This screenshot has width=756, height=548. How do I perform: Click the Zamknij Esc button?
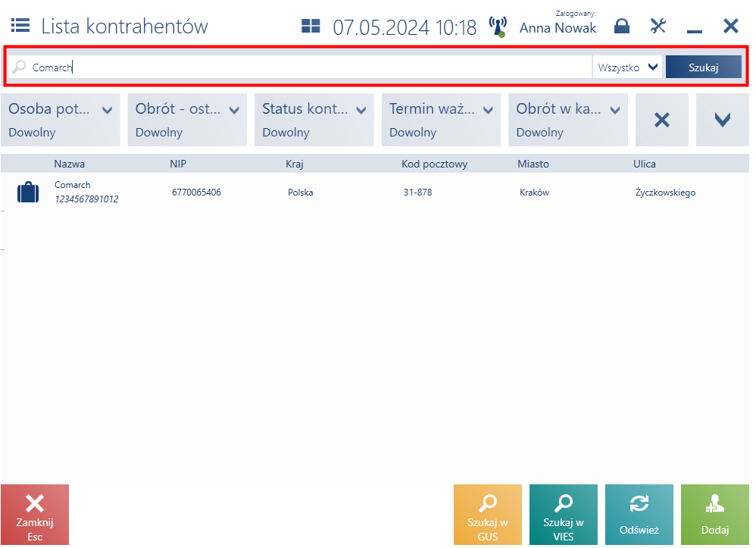[35, 515]
